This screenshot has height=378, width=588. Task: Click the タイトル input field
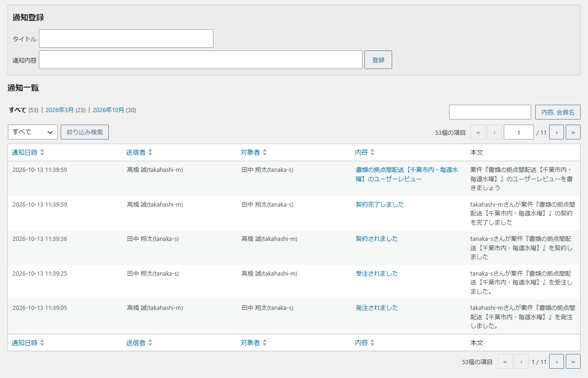point(126,38)
